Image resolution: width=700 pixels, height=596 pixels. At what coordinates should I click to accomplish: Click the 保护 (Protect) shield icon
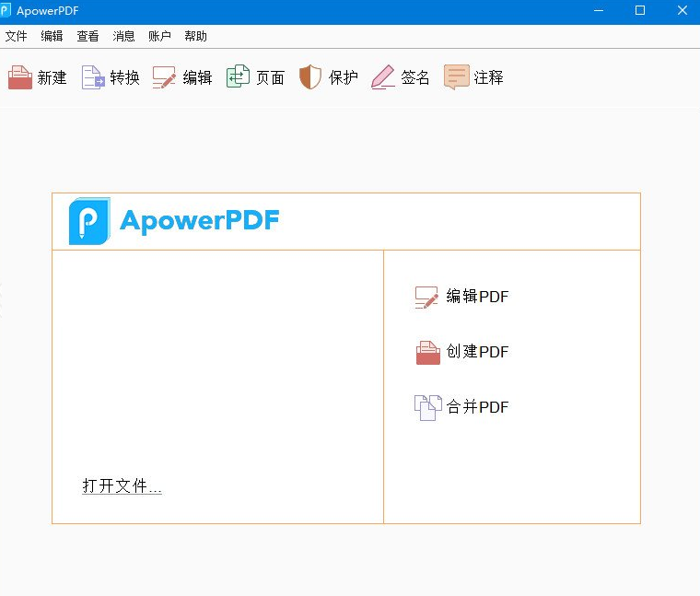click(x=310, y=76)
